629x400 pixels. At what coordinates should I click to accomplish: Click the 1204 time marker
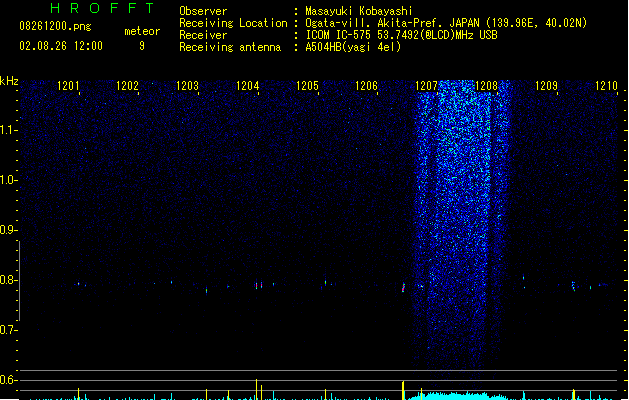[x=248, y=86]
